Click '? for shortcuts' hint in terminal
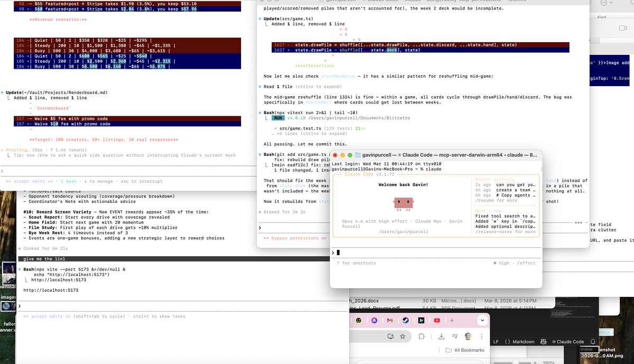This screenshot has height=364, width=634. tap(356, 263)
